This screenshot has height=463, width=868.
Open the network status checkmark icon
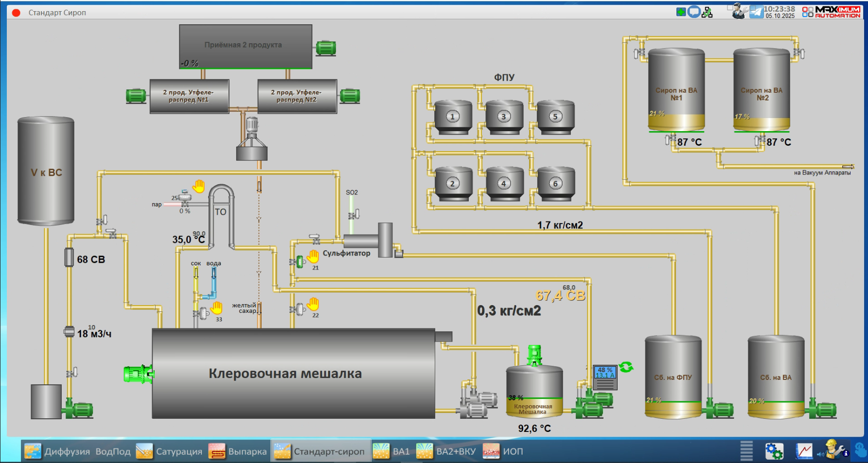click(708, 12)
